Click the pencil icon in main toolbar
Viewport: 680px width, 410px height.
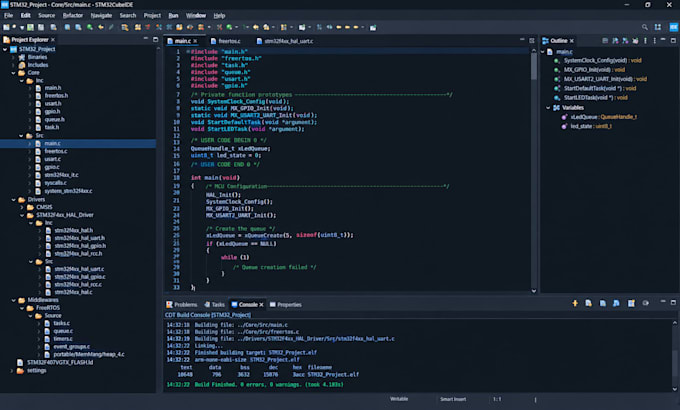pyautogui.click(x=111, y=27)
